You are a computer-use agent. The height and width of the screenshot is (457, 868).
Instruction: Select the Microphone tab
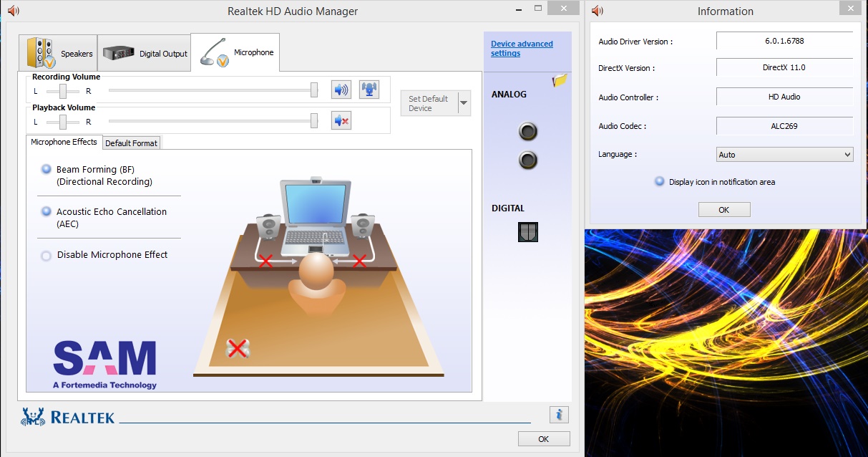235,52
